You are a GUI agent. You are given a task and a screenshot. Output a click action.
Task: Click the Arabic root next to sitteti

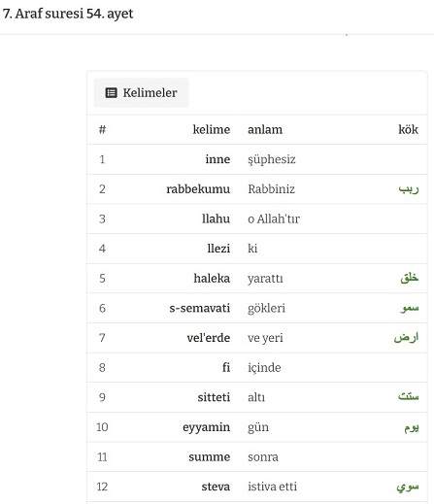coord(409,396)
